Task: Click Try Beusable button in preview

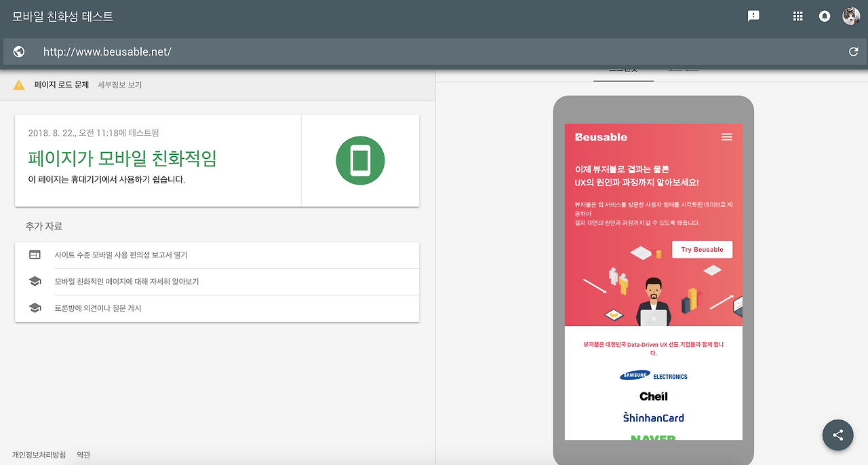Action: tap(702, 250)
